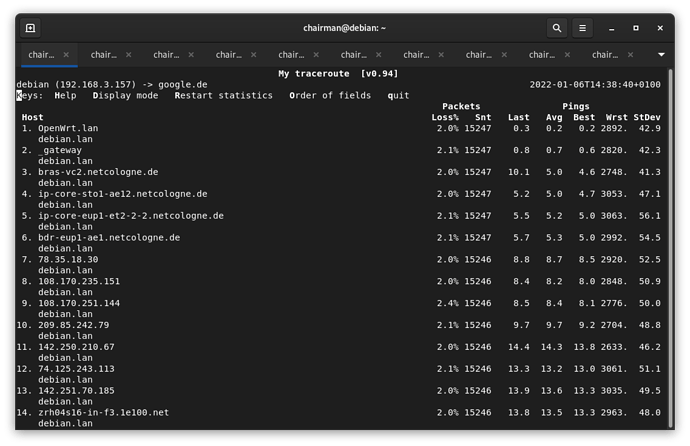This screenshot has height=446, width=690.
Task: Click the Loss% column header
Action: coord(445,117)
